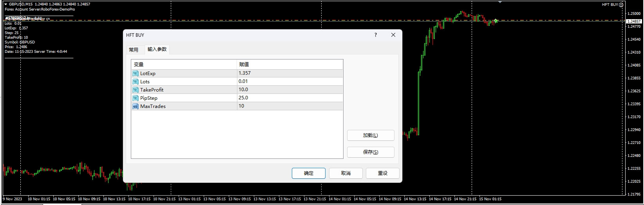
Task: Edit the PipStep value 25.0
Action: [290, 98]
